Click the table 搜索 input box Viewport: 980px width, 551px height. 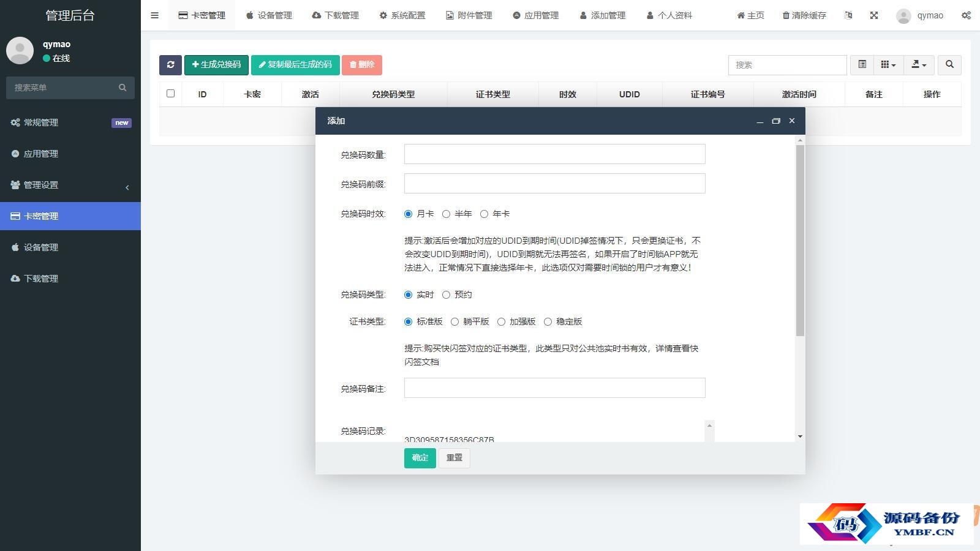pos(788,65)
